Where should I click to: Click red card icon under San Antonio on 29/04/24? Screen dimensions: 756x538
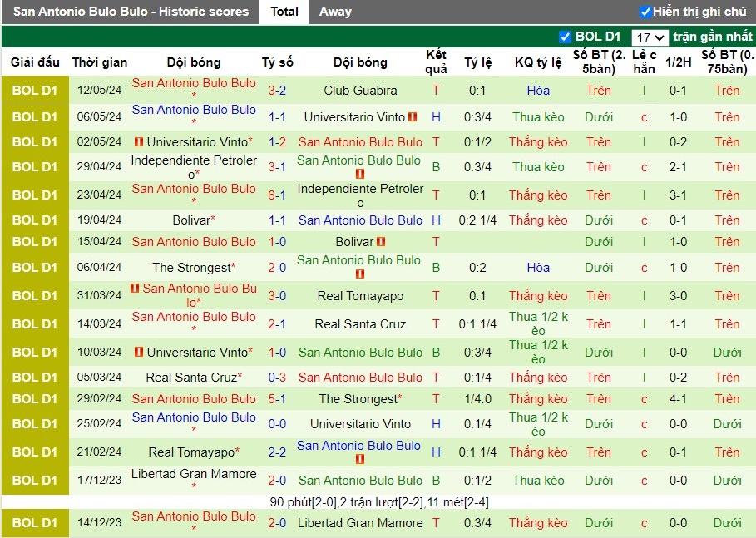click(x=359, y=174)
